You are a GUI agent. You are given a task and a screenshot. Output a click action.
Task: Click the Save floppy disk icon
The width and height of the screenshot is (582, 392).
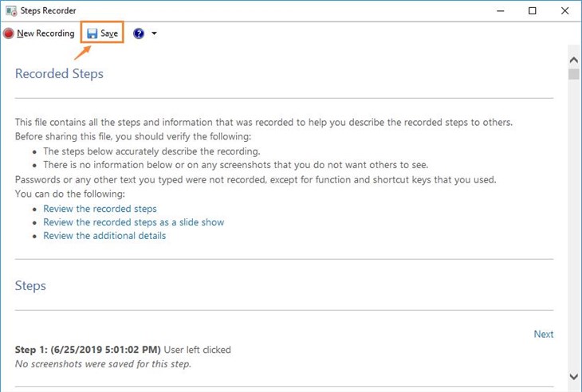pos(92,33)
